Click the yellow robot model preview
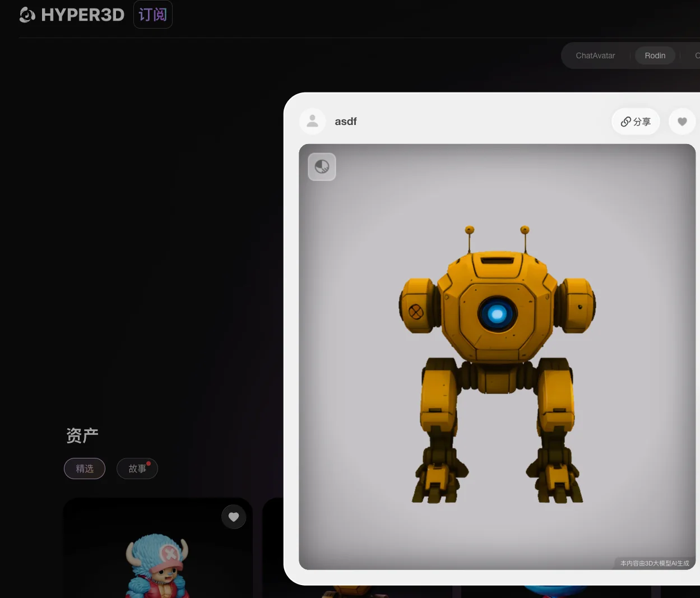Image resolution: width=700 pixels, height=598 pixels. coord(496,359)
